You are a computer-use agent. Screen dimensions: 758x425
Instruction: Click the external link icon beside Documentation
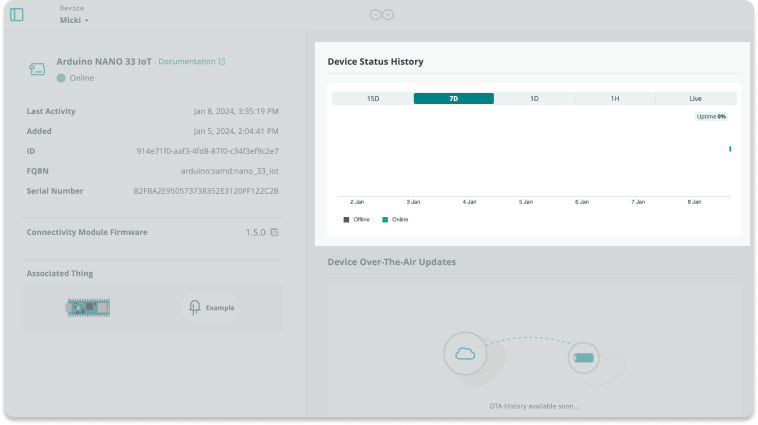[x=222, y=61]
